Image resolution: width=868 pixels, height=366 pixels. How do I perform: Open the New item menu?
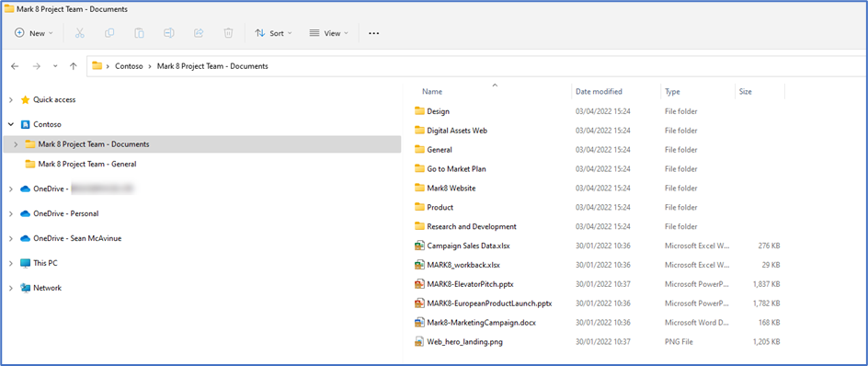[34, 33]
